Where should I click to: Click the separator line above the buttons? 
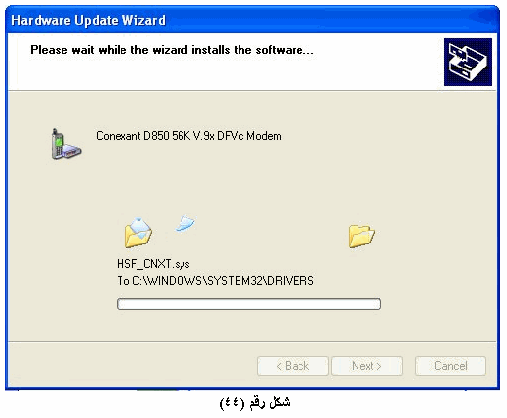(252, 341)
